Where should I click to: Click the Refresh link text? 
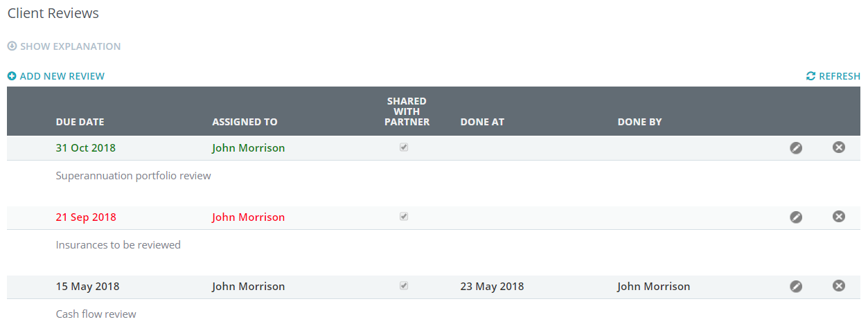839,76
